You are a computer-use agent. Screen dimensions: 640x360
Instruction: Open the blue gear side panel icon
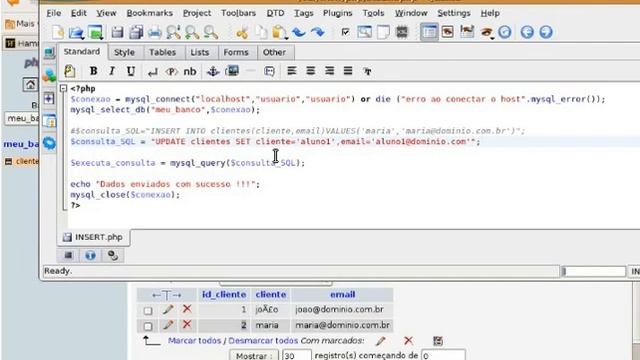[49, 143]
